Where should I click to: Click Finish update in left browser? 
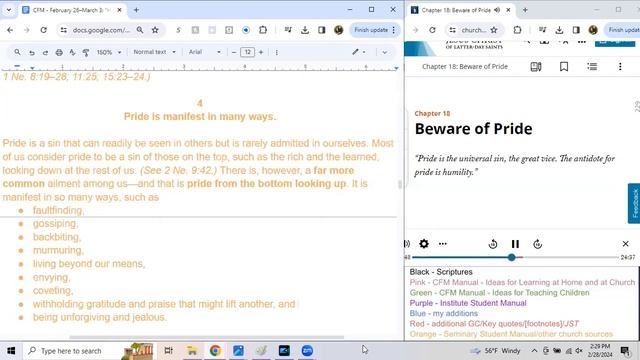371,30
